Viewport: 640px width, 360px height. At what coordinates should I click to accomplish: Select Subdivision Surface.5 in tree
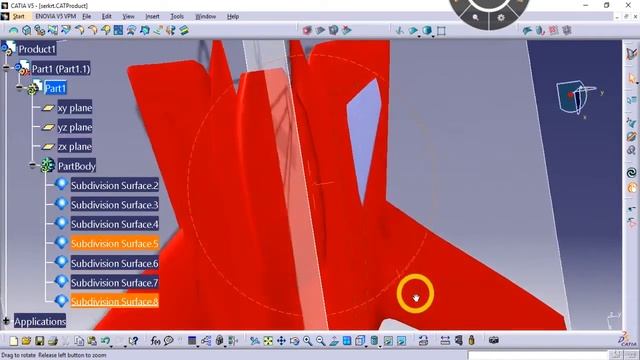coord(115,244)
